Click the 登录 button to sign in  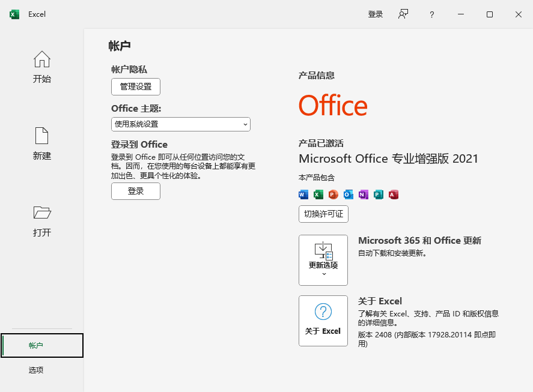(135, 191)
